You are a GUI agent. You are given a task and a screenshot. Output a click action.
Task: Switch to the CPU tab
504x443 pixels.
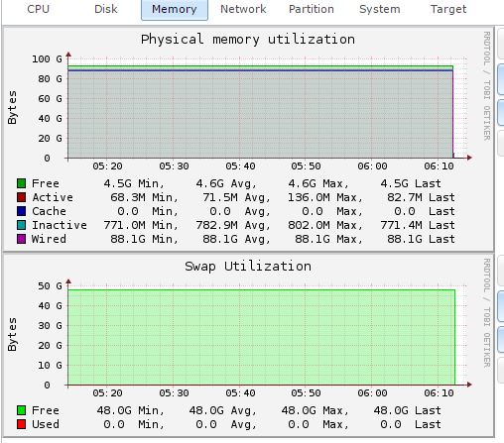pyautogui.click(x=38, y=9)
